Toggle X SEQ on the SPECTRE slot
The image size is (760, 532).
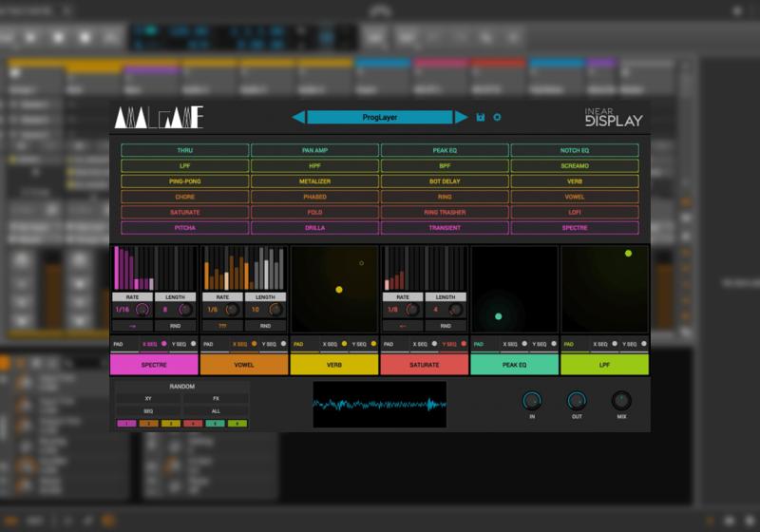[154, 343]
